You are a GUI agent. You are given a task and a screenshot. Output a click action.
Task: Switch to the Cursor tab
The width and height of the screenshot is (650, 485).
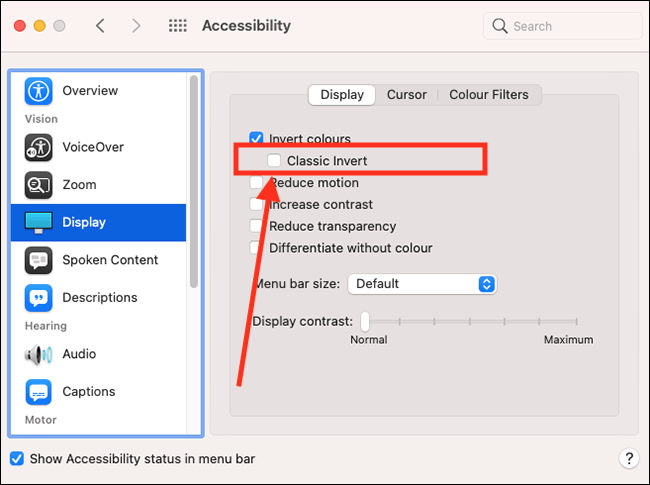[406, 95]
